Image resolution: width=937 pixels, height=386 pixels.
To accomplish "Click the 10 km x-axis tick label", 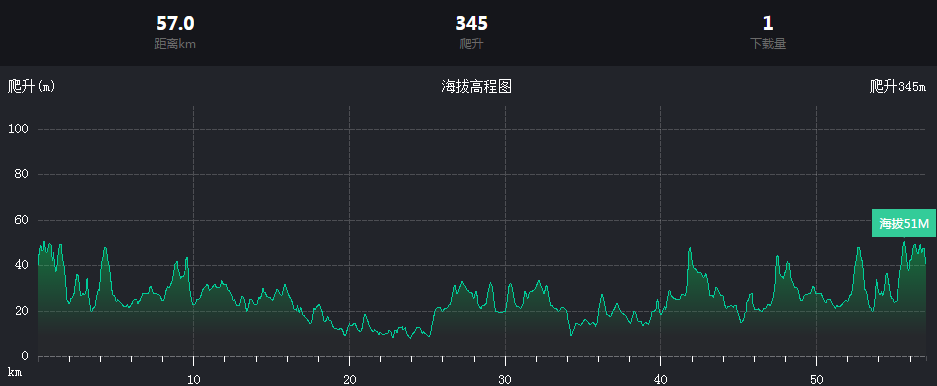I will (194, 380).
